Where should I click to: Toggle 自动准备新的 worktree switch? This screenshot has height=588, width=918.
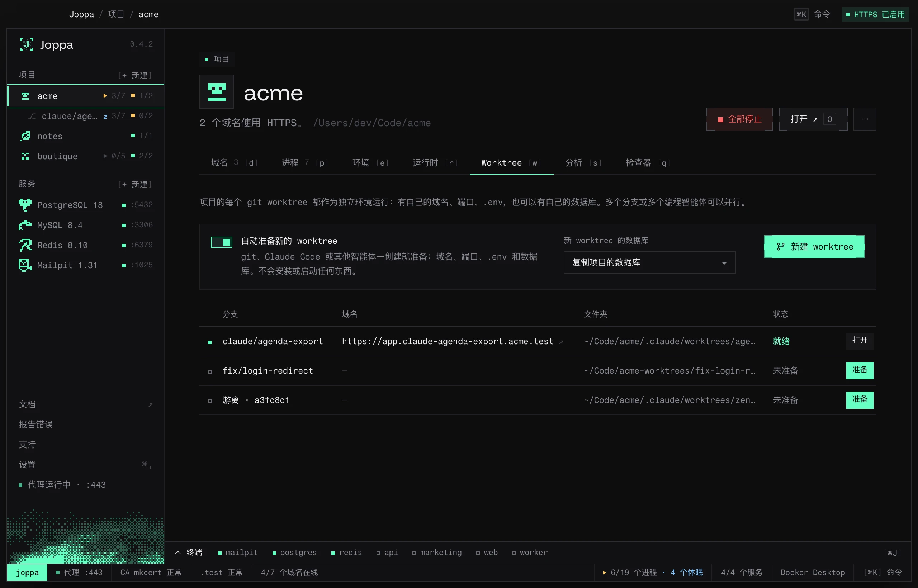(222, 242)
